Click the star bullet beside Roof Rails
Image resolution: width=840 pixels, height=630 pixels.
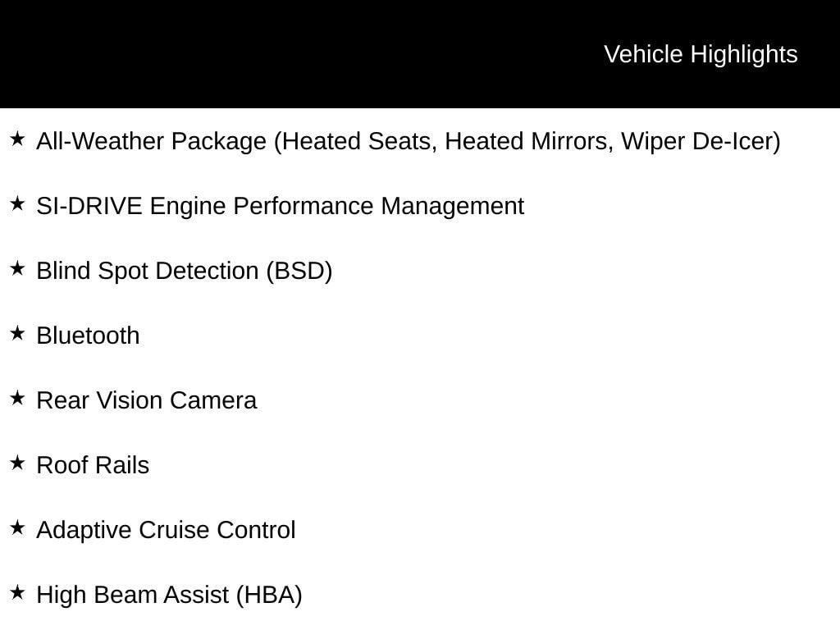tap(17, 463)
